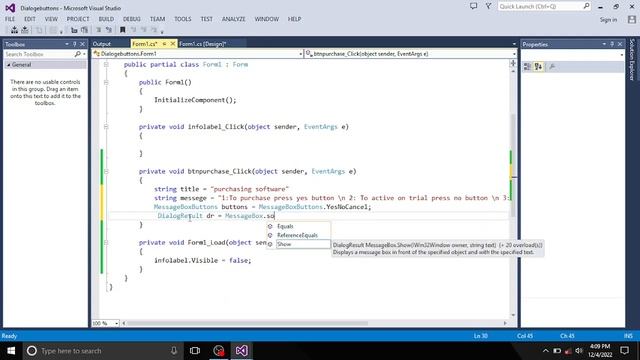
Task: Open the FILE menu
Action: coord(10,19)
